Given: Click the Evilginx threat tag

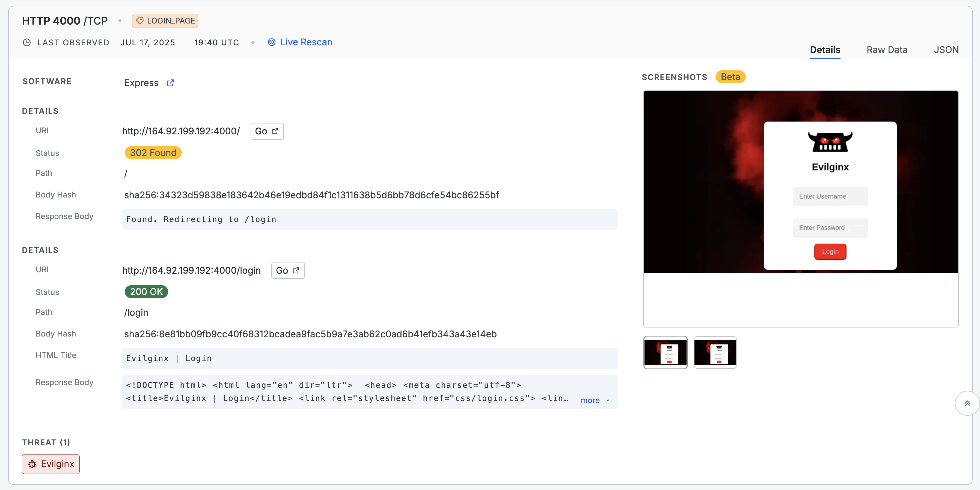Looking at the screenshot, I should click(x=51, y=464).
